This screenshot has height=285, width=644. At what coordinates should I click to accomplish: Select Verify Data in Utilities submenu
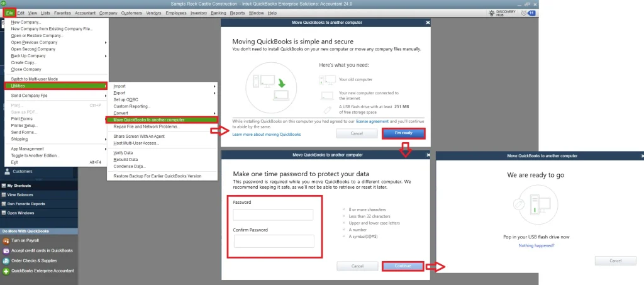pos(123,153)
